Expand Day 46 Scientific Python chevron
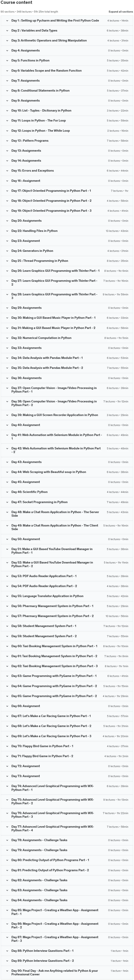 point(7,492)
